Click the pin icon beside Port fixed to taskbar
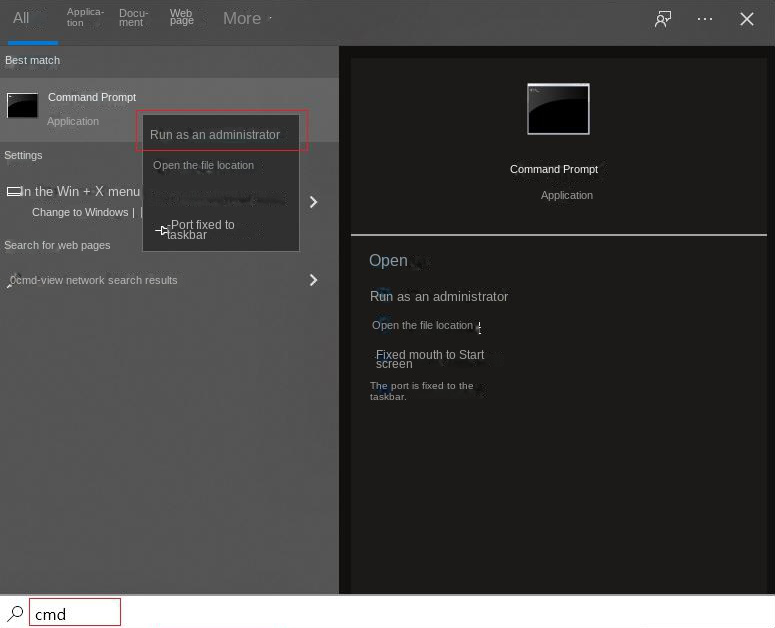The image size is (775, 628). tap(162, 231)
